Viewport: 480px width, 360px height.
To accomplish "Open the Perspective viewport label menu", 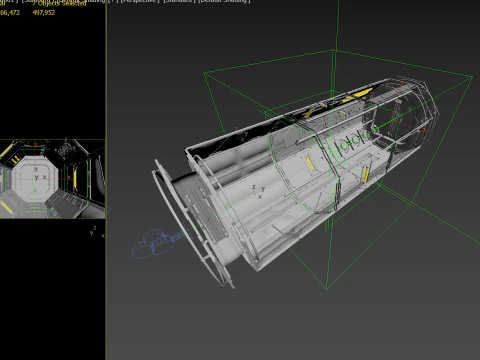I will coord(140,1).
